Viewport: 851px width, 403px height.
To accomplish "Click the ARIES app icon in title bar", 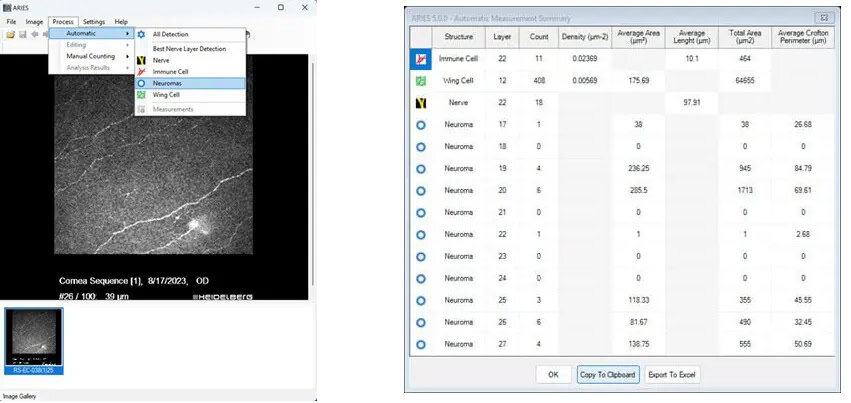I will [x=7, y=8].
